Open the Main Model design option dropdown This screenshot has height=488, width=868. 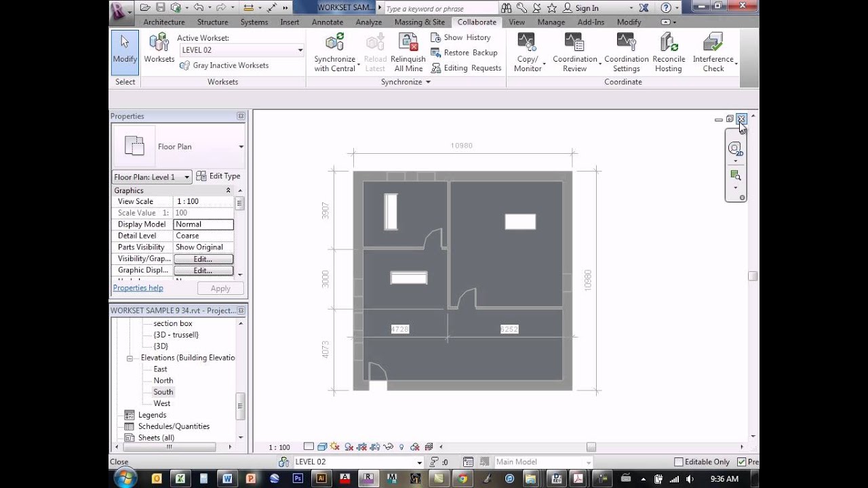pos(588,462)
